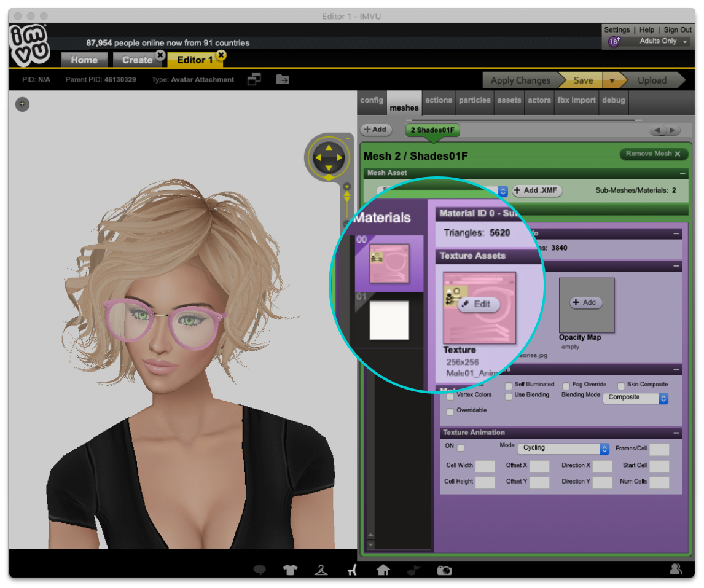This screenshot has width=704, height=588.
Task: Toggle the Vertex Colors checkbox
Action: (x=450, y=396)
